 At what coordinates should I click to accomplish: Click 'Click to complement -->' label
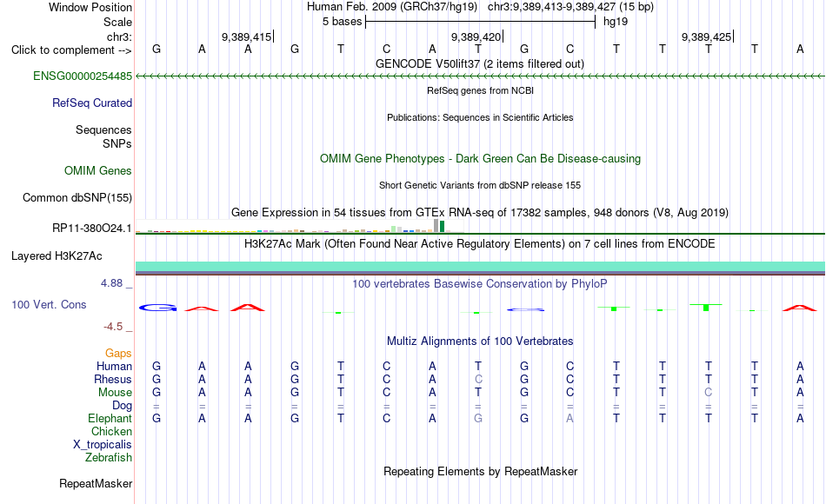point(71,50)
